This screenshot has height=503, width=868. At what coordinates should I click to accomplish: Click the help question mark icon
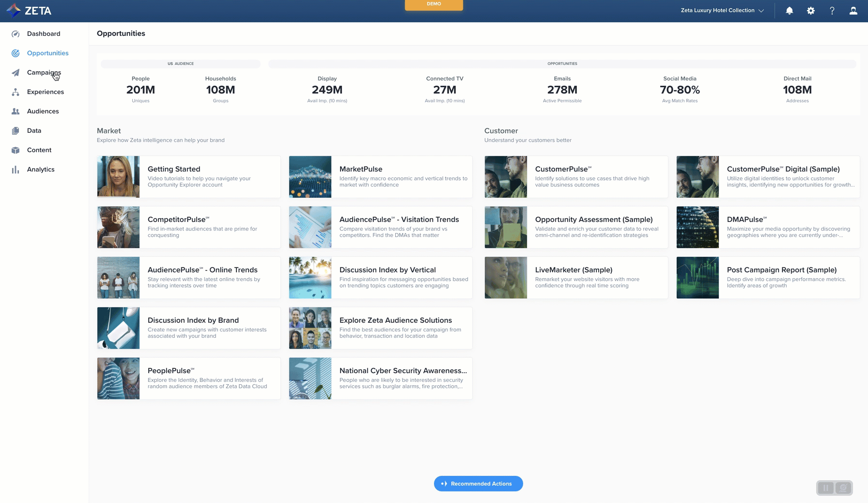tap(832, 11)
